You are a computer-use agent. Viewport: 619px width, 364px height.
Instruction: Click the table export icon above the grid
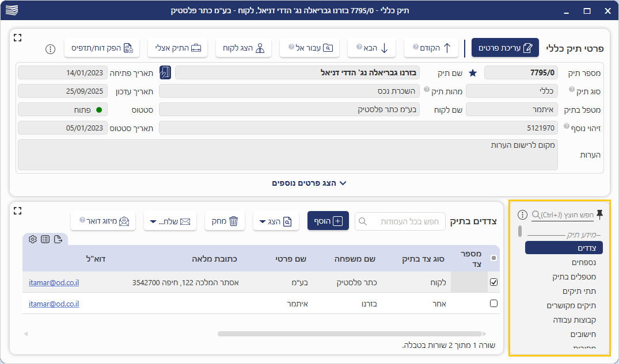pyautogui.click(x=58, y=239)
